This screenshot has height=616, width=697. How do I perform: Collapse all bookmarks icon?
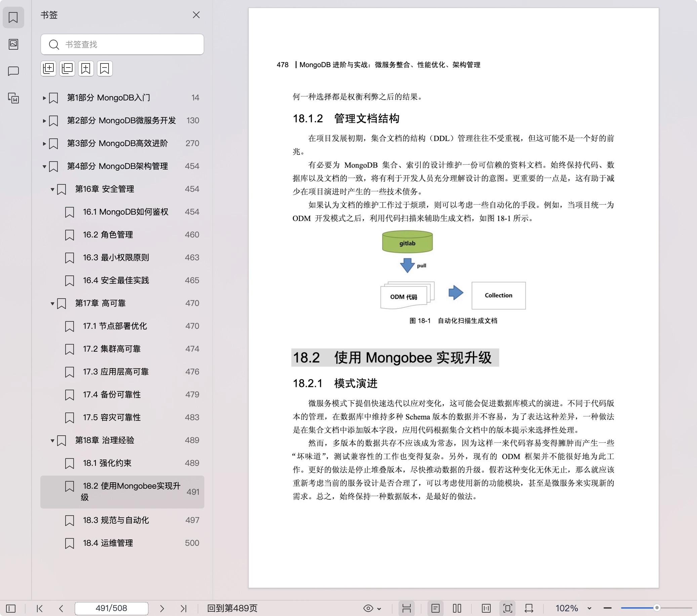click(x=67, y=69)
